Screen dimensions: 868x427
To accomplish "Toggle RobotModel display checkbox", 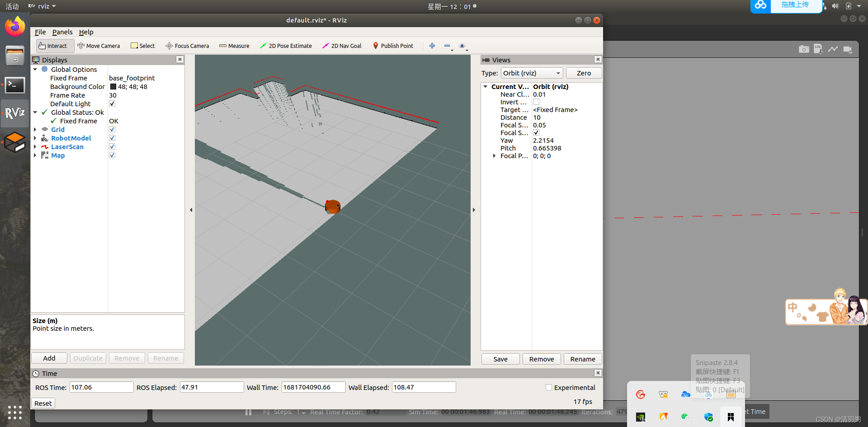I will (x=112, y=138).
